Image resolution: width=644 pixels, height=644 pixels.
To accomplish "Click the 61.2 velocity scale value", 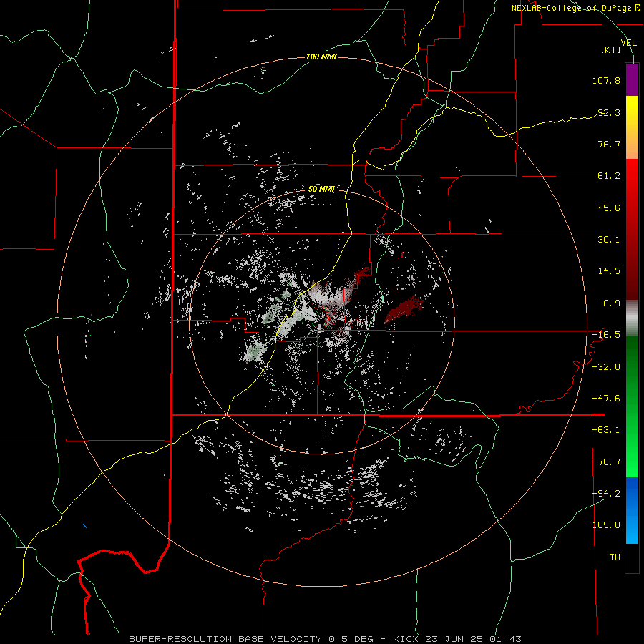I will (x=609, y=176).
